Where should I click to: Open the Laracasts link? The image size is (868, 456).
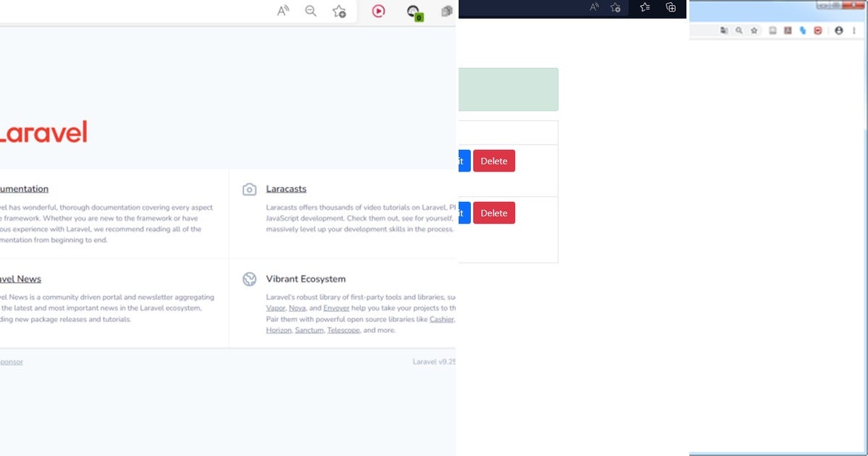286,188
